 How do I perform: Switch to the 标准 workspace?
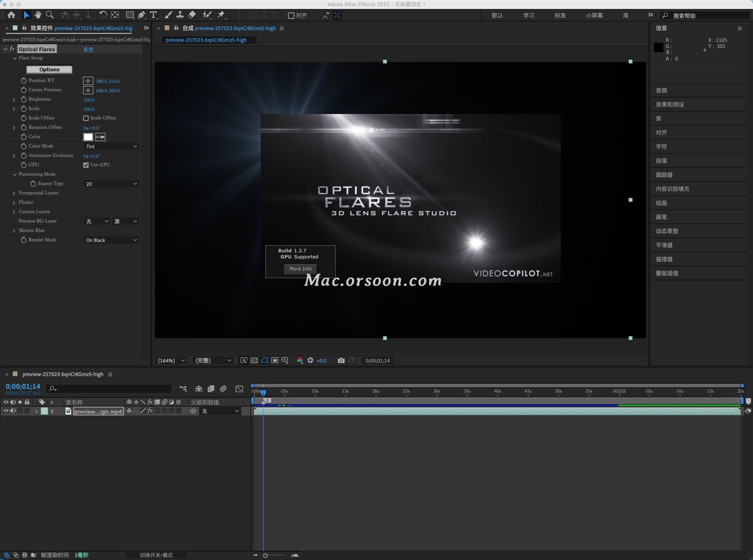point(561,15)
